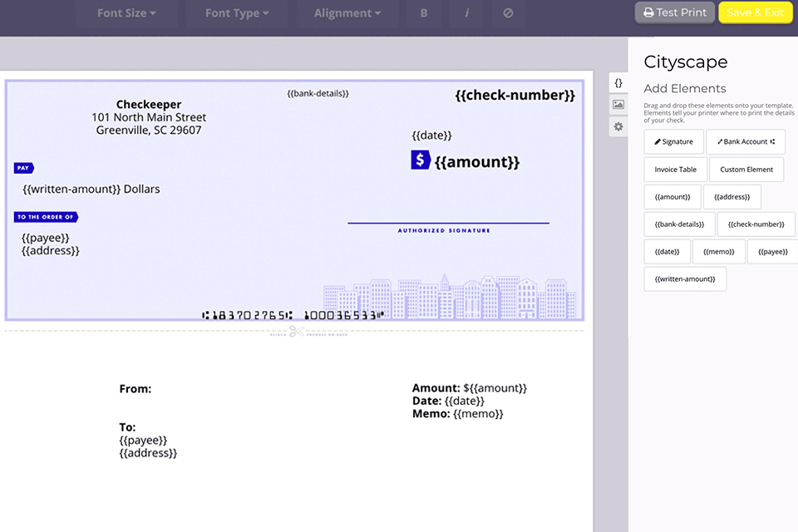The image size is (798, 532).
Task: Select the Invoice Table element
Action: coord(675,169)
